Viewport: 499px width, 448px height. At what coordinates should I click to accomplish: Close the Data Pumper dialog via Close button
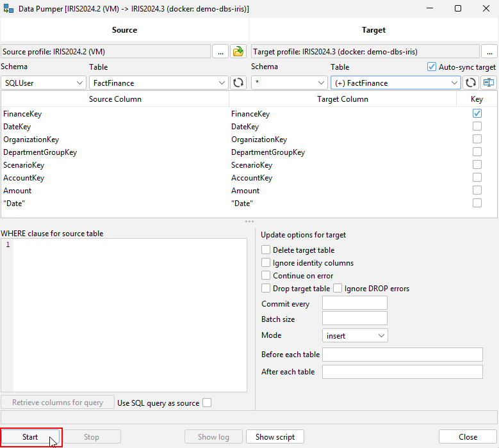[x=468, y=437]
